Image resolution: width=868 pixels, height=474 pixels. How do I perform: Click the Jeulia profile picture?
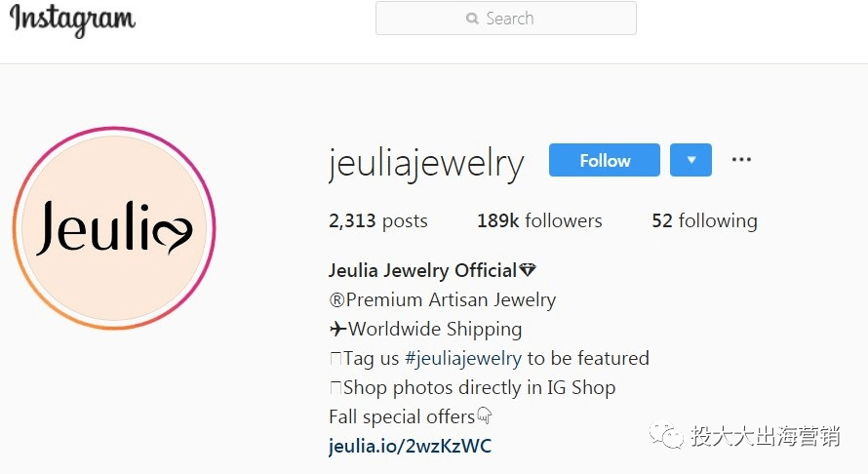click(114, 228)
